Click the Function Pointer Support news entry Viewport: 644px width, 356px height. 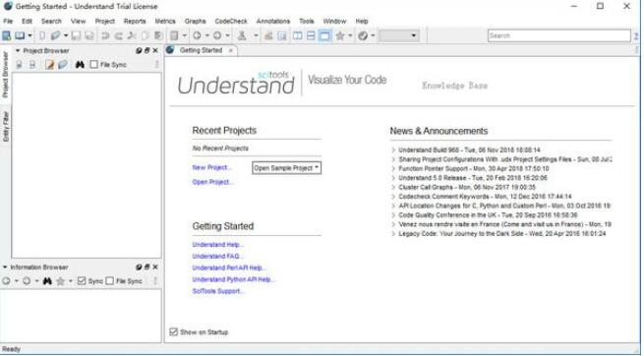point(474,168)
